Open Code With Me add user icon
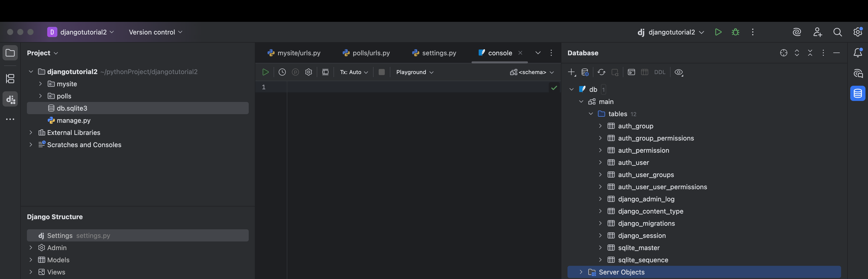The height and width of the screenshot is (279, 868). [x=817, y=32]
